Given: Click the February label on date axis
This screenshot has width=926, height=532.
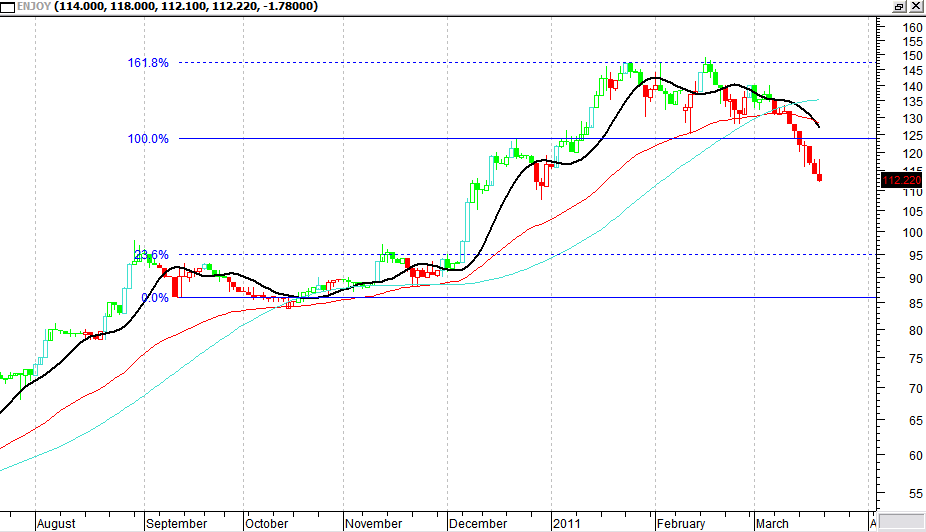Looking at the screenshot, I should 681,524.
